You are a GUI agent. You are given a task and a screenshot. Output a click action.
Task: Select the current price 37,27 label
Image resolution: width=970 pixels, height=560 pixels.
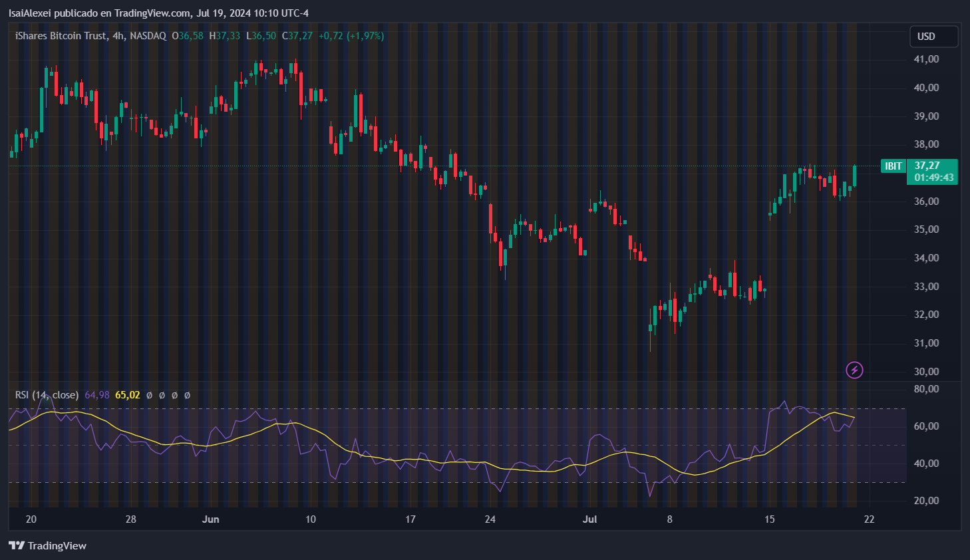pos(927,166)
